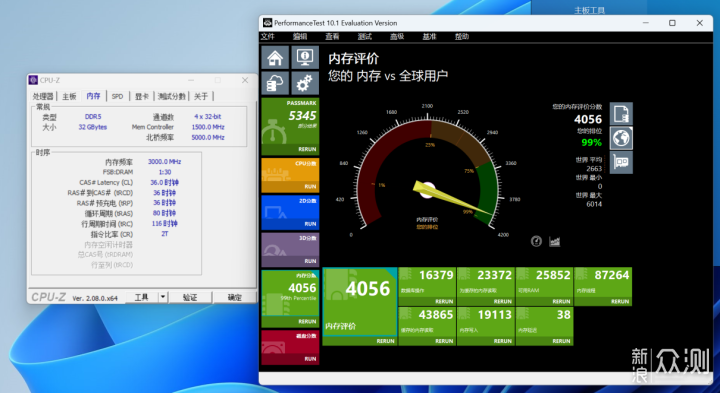This screenshot has width=720, height=393.
Task: Click the 验证 button in CPU-Z
Action: [190, 297]
